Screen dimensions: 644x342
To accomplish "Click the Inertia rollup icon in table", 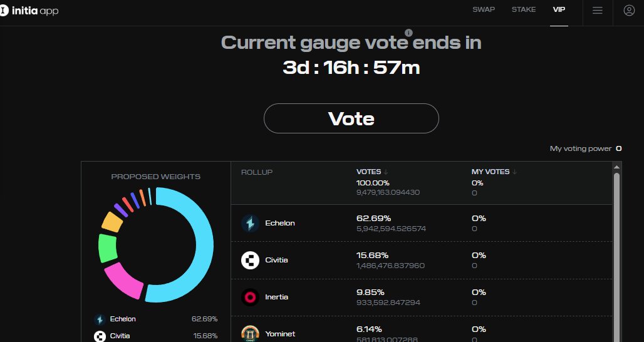I will [x=250, y=297].
